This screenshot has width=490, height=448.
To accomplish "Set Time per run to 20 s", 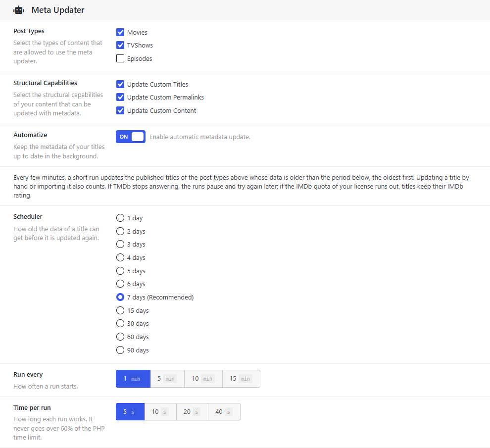I will (192, 412).
